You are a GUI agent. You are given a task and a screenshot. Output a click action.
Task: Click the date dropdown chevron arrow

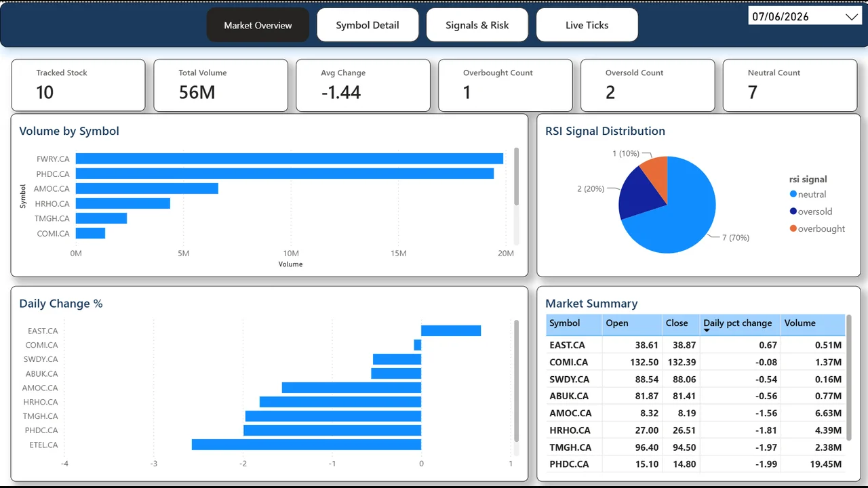click(x=852, y=16)
